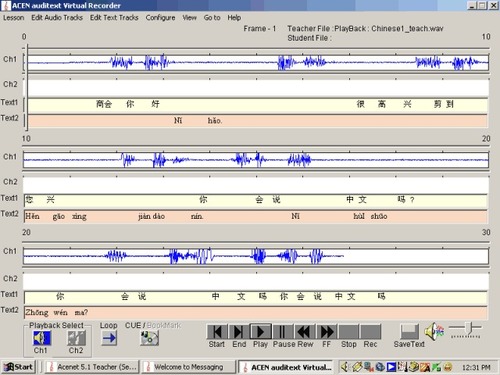Image resolution: width=500 pixels, height=375 pixels.
Task: Click 'Zhōng wén ma?' in third Text2 track
Action: (x=57, y=313)
